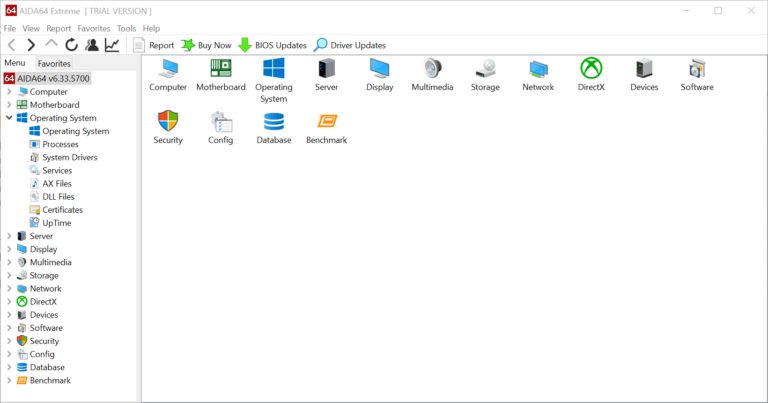
Task: Expand the Storage tree node
Action: 9,276
